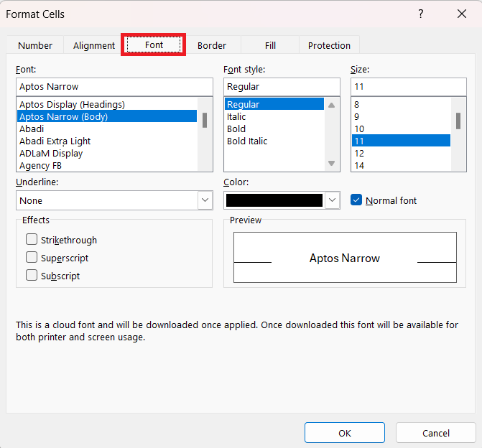
Task: Switch to the Number tab
Action: pyautogui.click(x=35, y=45)
